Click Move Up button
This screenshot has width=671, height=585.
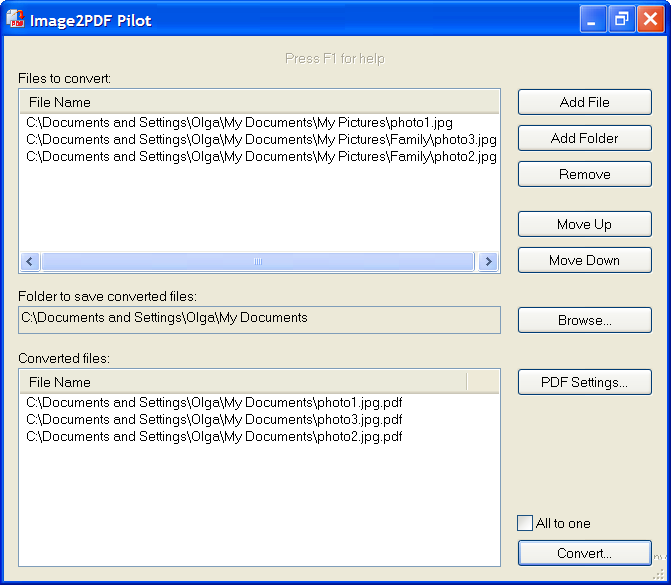click(585, 224)
